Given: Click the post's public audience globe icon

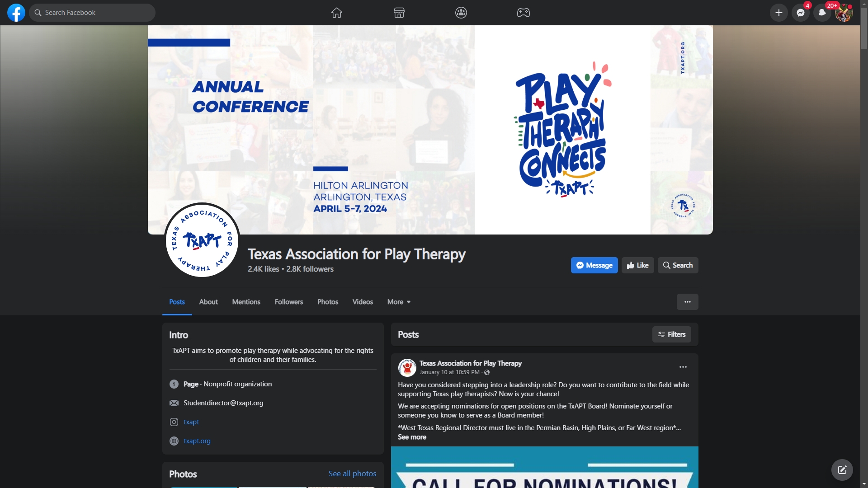Looking at the screenshot, I should [487, 372].
